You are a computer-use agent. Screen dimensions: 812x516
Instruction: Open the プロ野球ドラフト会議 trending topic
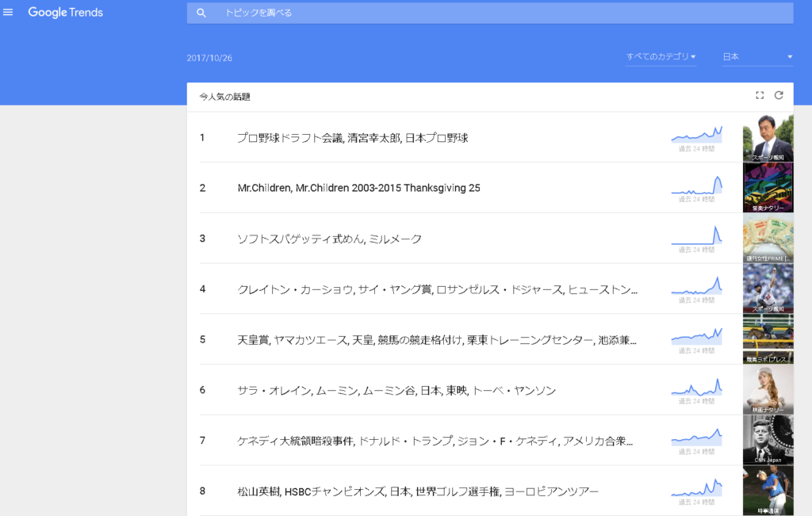(x=352, y=138)
